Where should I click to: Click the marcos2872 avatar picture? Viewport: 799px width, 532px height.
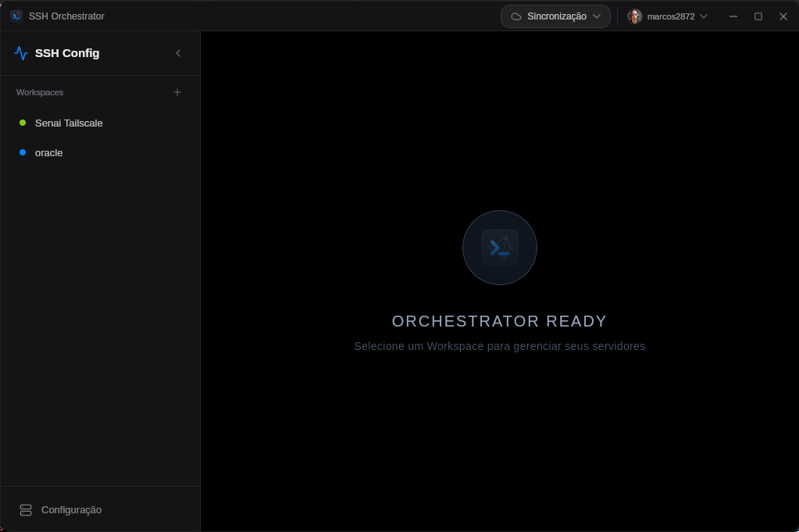pos(634,16)
